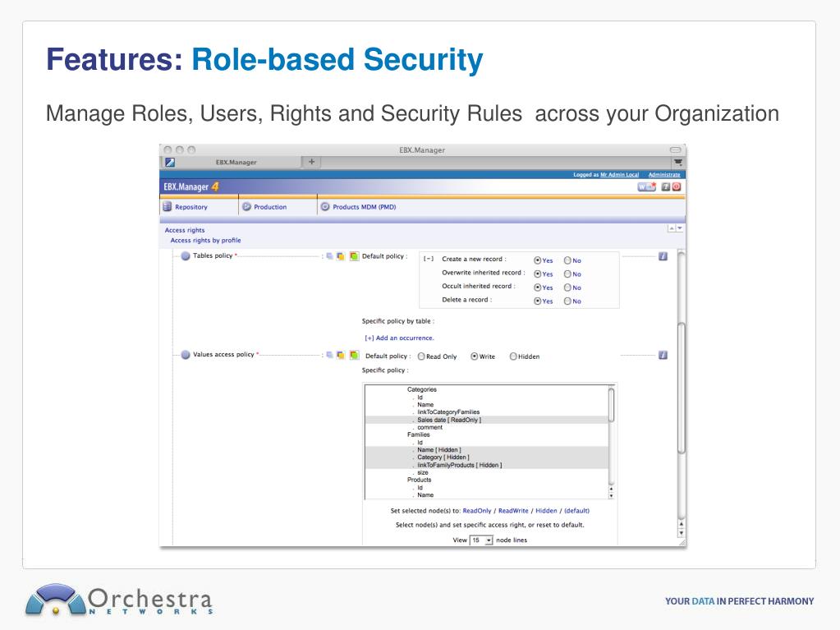Open the browser downloads icon at tab bar right

678,162
